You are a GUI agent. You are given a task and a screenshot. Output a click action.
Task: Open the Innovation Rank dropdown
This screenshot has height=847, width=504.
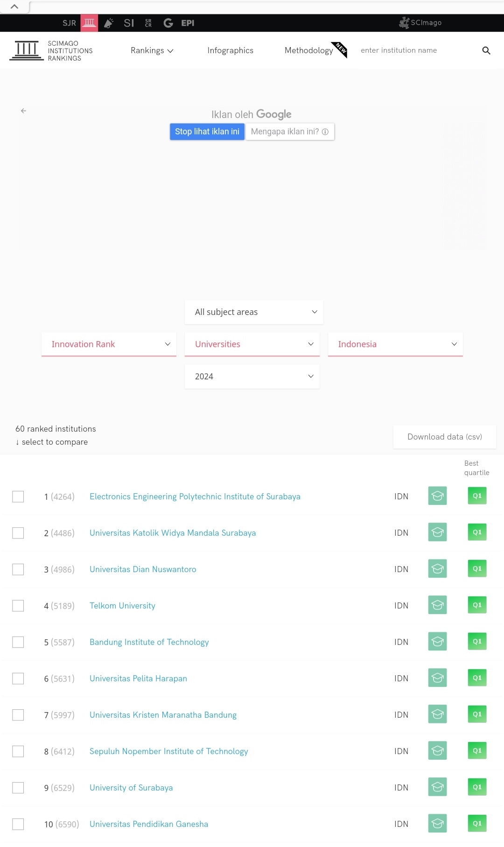[x=109, y=344]
